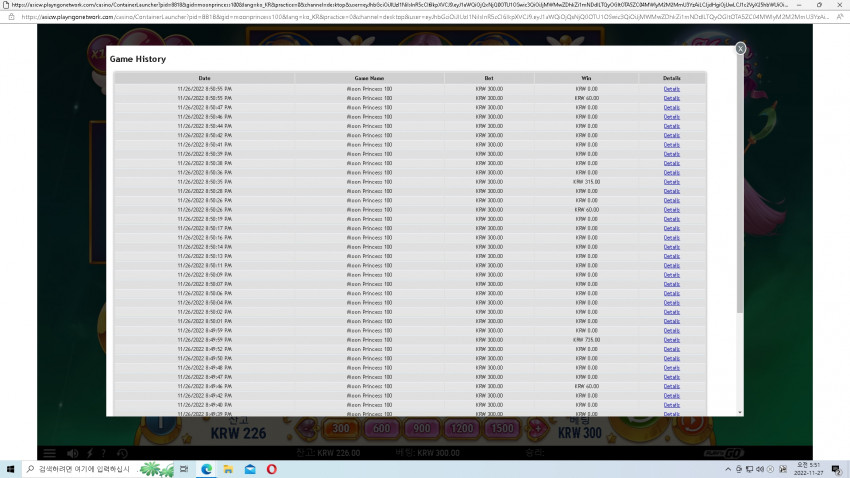Select the 11/26/2022 8:49:47 PM date cell

point(204,377)
